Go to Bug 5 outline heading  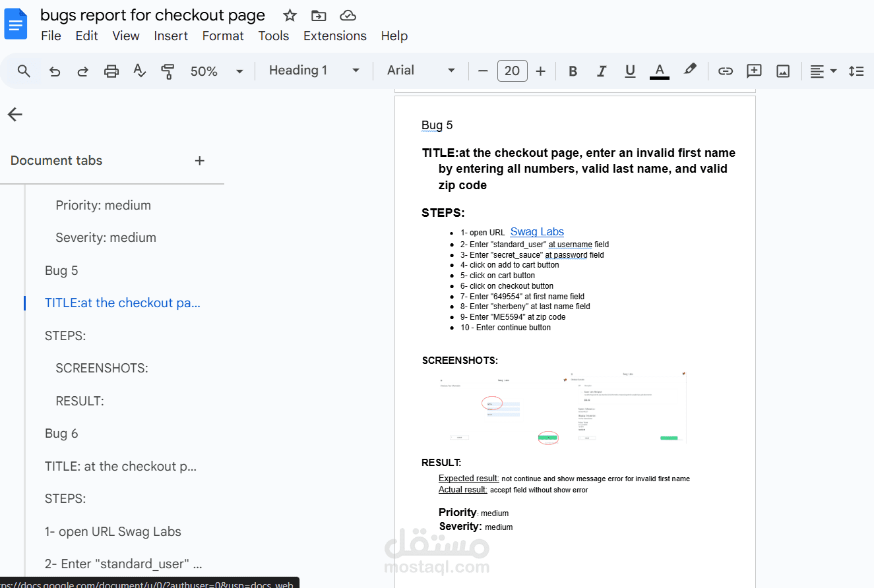(x=61, y=270)
